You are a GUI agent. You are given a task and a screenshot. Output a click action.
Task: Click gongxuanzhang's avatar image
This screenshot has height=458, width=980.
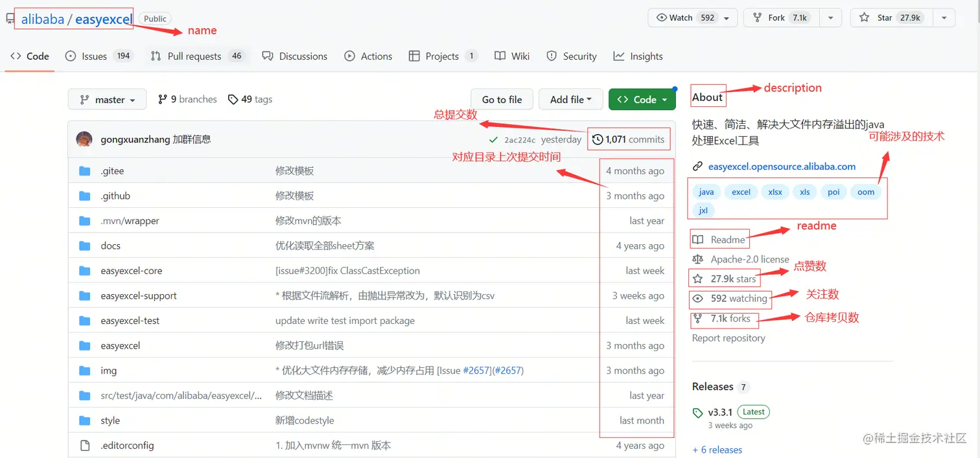click(x=84, y=139)
